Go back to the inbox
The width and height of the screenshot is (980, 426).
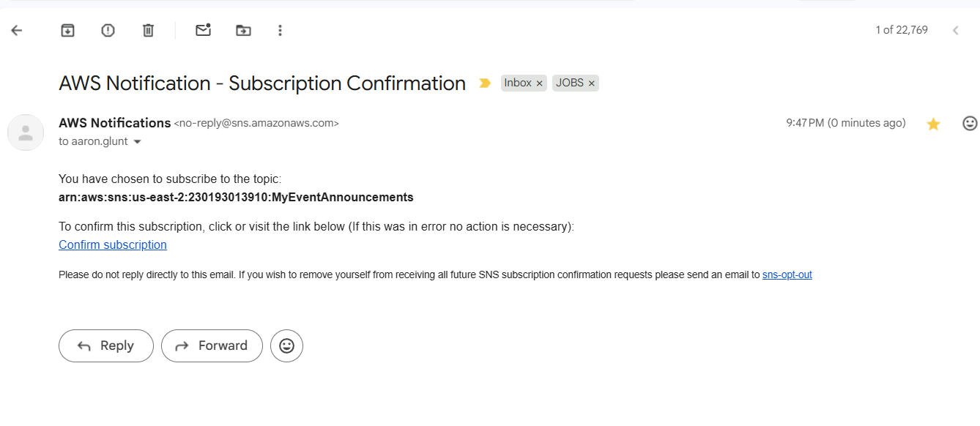tap(16, 30)
